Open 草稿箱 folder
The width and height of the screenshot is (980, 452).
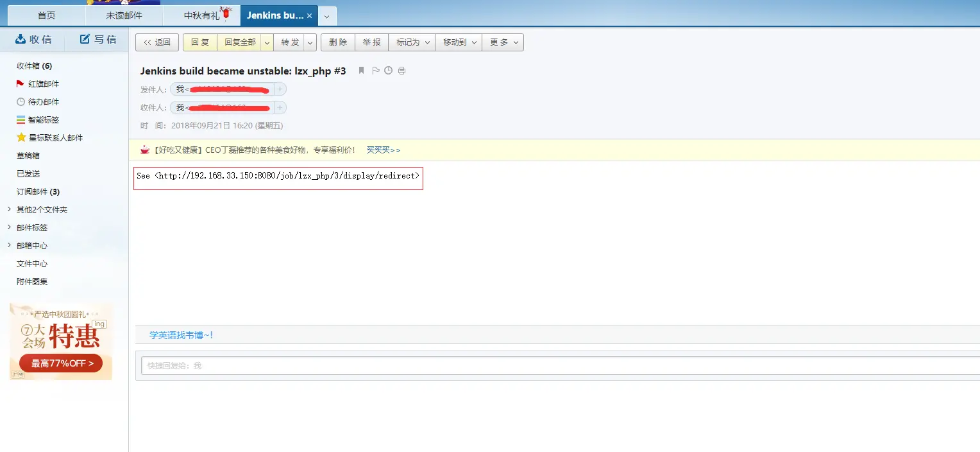(28, 155)
